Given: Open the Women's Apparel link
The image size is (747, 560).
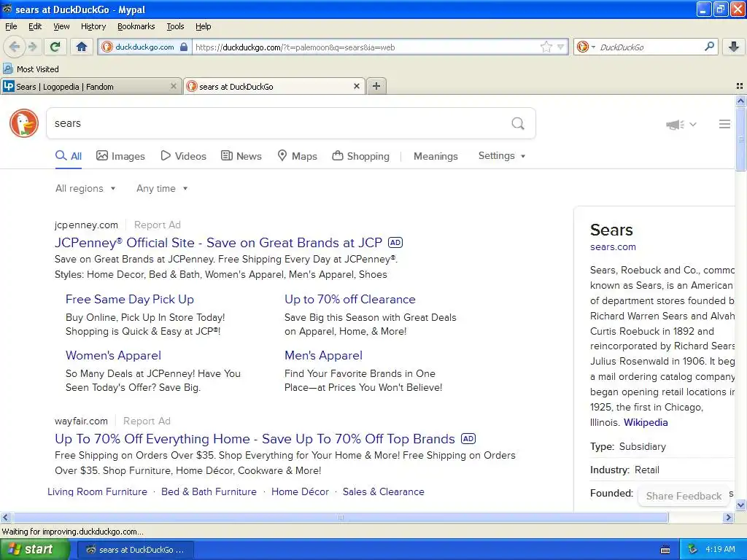Looking at the screenshot, I should click(x=113, y=355).
